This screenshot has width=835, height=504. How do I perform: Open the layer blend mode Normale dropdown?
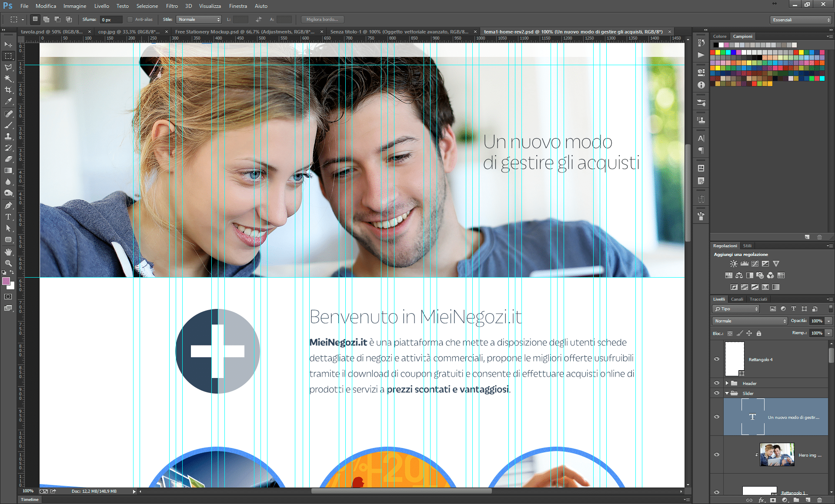(x=750, y=321)
